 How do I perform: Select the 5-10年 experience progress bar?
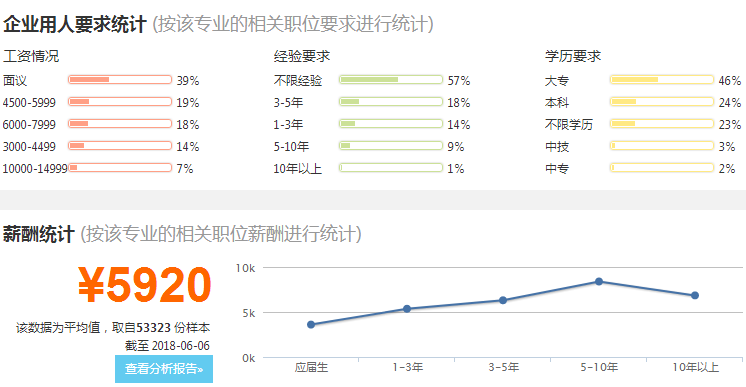point(391,146)
